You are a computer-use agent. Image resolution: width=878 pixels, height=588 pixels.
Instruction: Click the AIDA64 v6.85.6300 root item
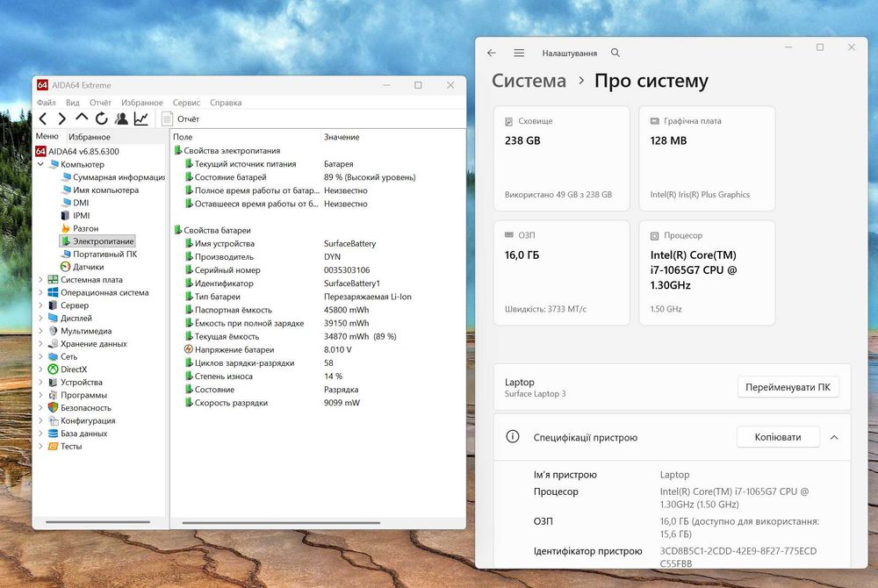[77, 152]
